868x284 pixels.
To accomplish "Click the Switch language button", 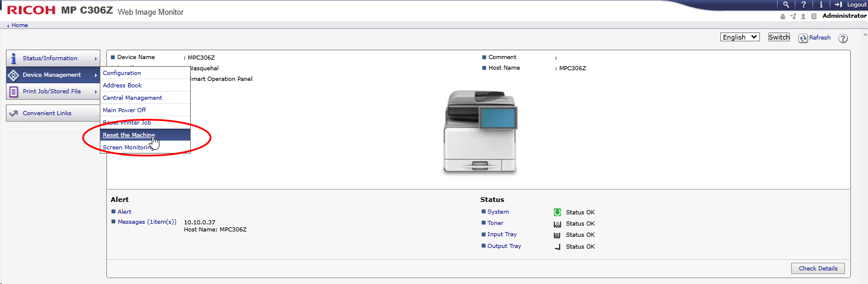I will (x=779, y=37).
